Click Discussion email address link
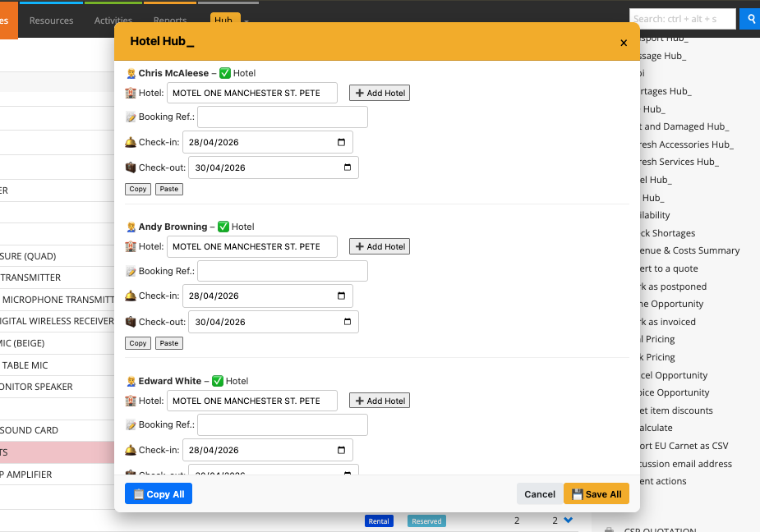This screenshot has width=760, height=532. pyautogui.click(x=686, y=464)
